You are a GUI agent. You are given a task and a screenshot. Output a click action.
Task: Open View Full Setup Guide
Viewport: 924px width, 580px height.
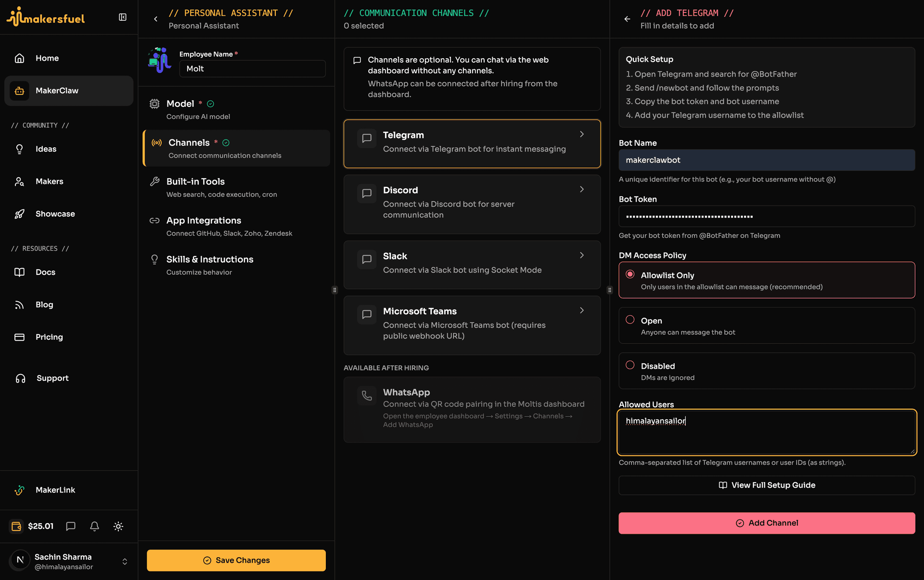pyautogui.click(x=767, y=485)
